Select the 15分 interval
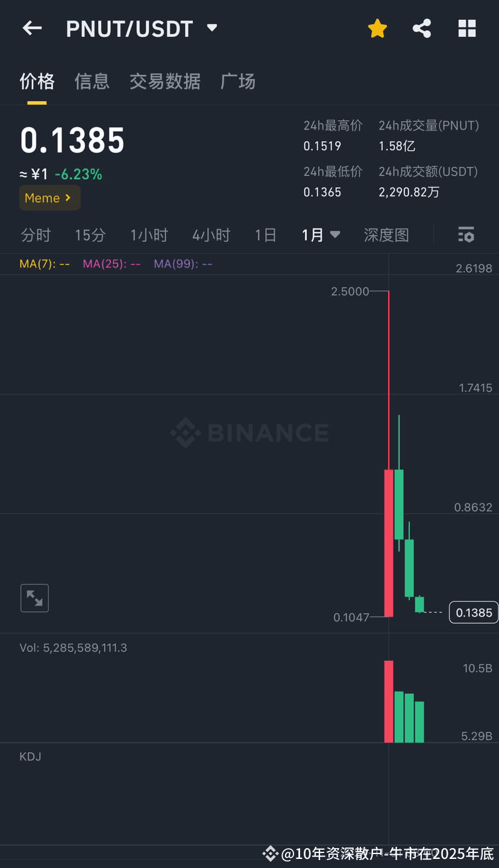Viewport: 499px width, 868px height. [x=90, y=234]
